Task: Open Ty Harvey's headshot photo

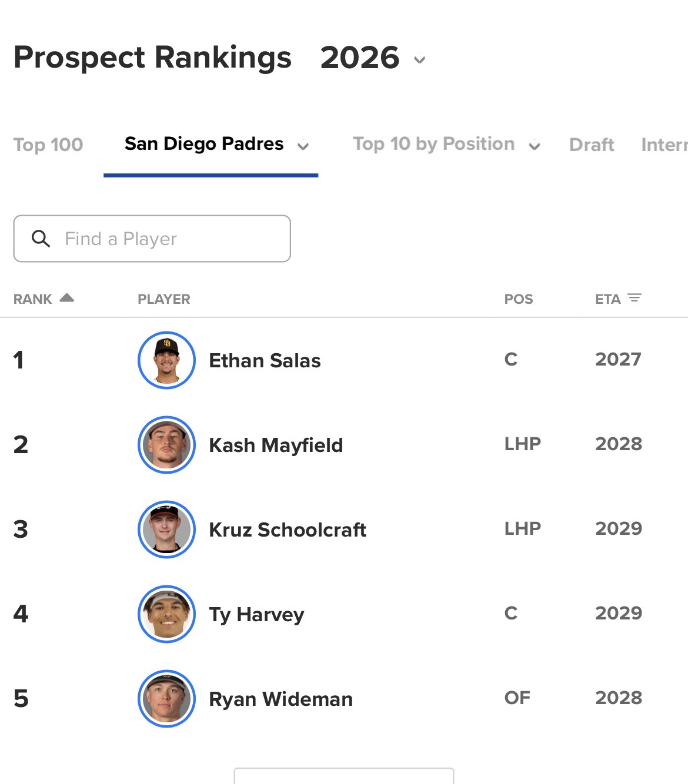Action: [166, 614]
